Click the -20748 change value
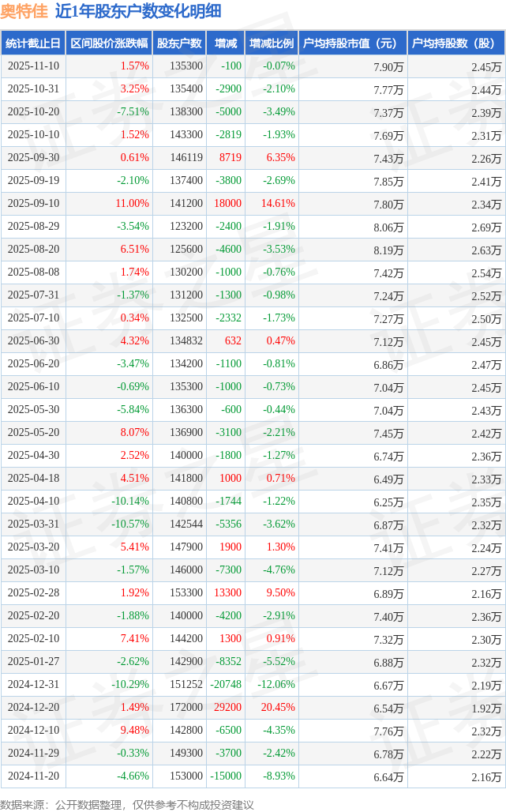Image resolution: width=506 pixels, height=812 pixels. click(226, 685)
